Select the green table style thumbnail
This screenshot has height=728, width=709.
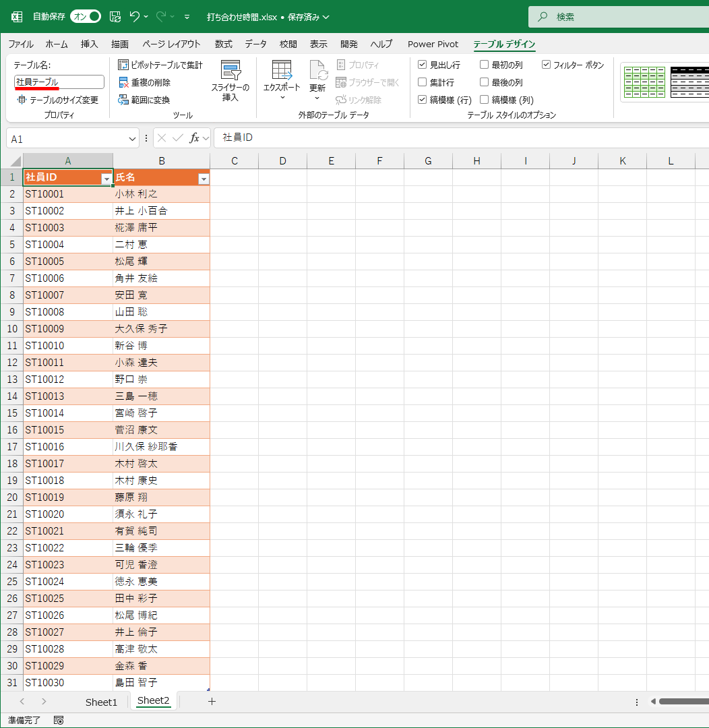point(644,82)
